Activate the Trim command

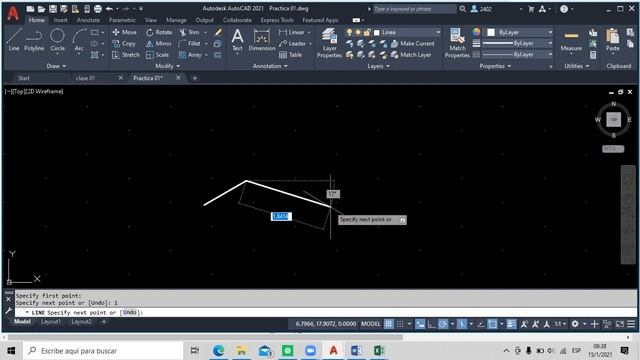click(x=189, y=32)
